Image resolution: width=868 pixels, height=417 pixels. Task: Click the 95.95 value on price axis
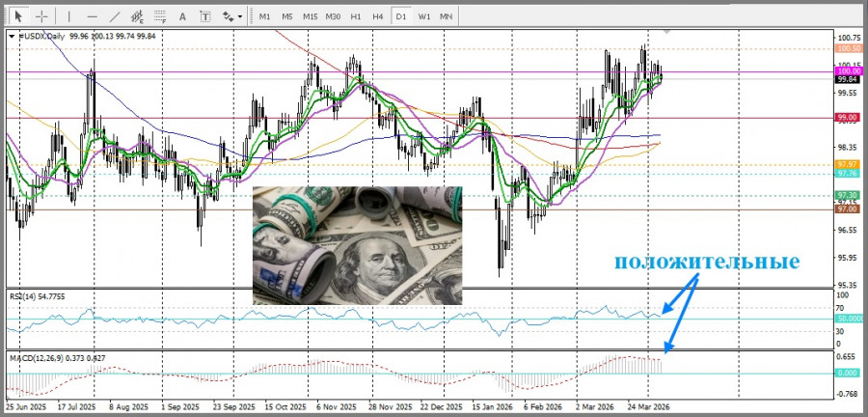pyautogui.click(x=849, y=258)
